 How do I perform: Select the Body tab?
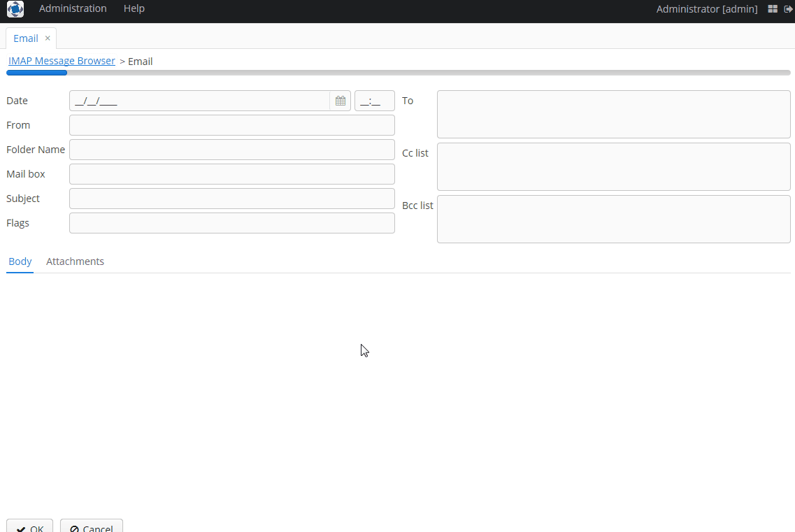(x=20, y=261)
